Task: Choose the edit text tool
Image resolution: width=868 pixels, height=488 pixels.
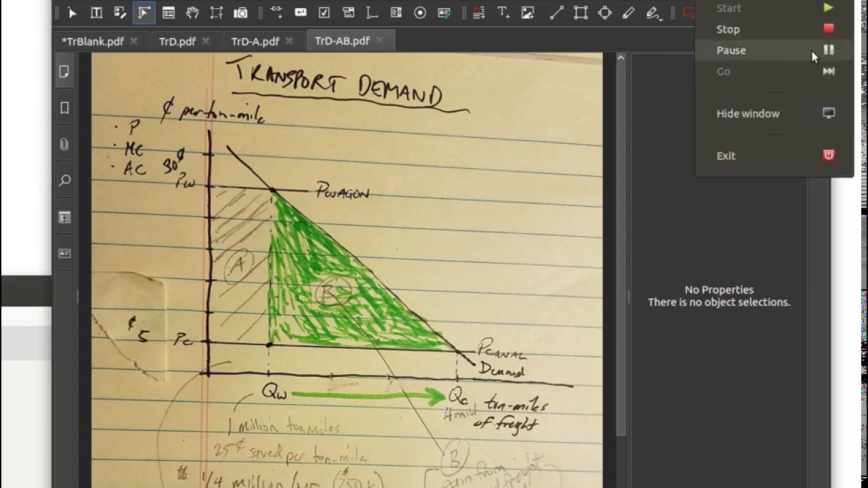Action: pyautogui.click(x=120, y=13)
